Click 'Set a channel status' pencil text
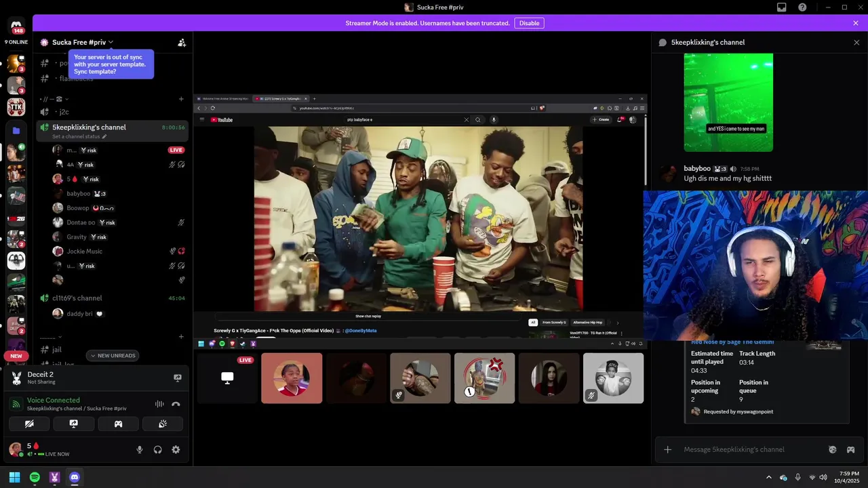The width and height of the screenshot is (868, 488). 79,136
